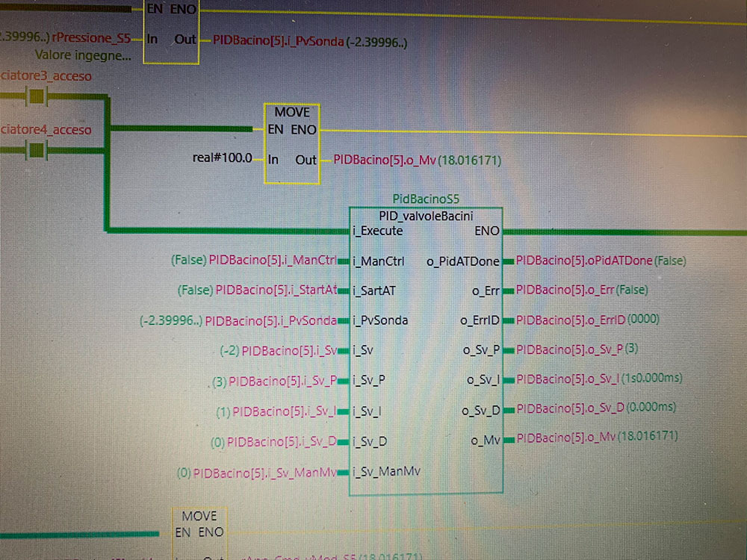Select PIDBacino[5].oPidATDone output variable
Image resolution: width=747 pixels, height=560 pixels.
click(584, 261)
